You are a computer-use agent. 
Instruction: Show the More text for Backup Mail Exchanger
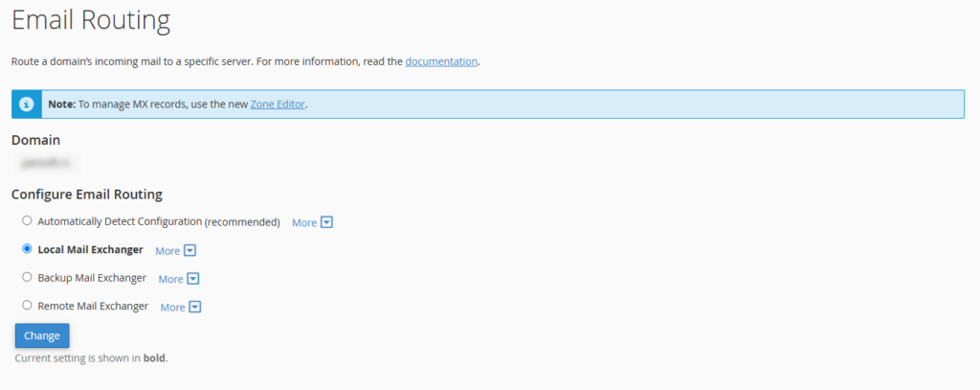pos(170,279)
